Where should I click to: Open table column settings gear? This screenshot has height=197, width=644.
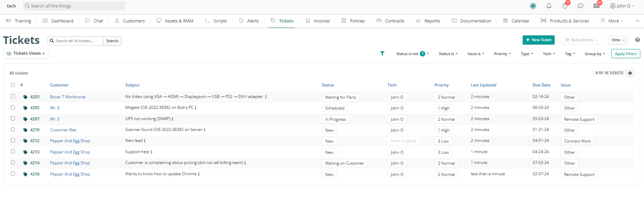tap(630, 73)
